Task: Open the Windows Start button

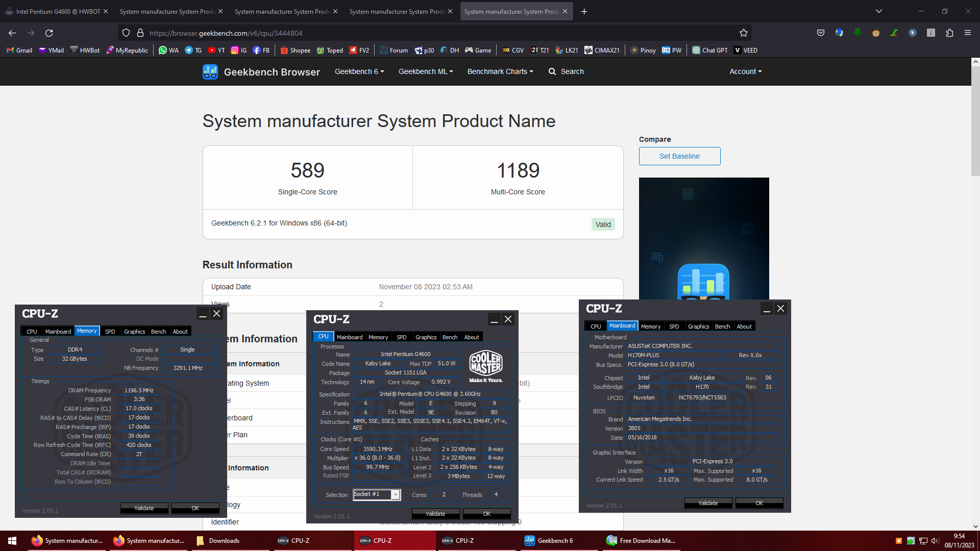Action: click(12, 541)
